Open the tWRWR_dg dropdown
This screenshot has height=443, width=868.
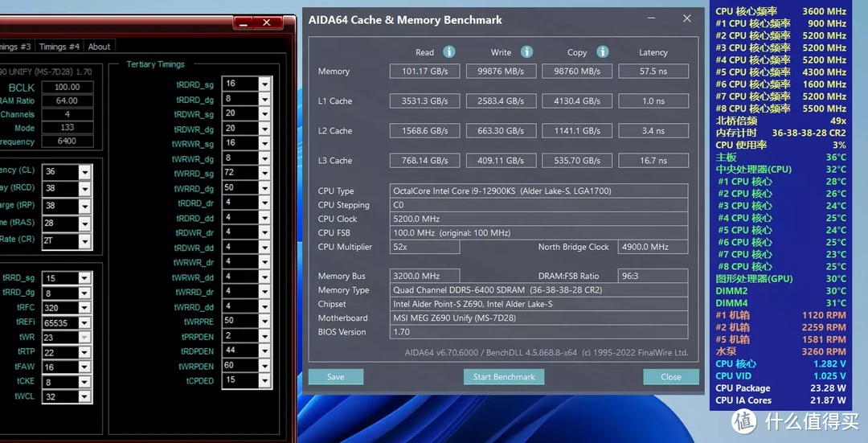[x=264, y=158]
